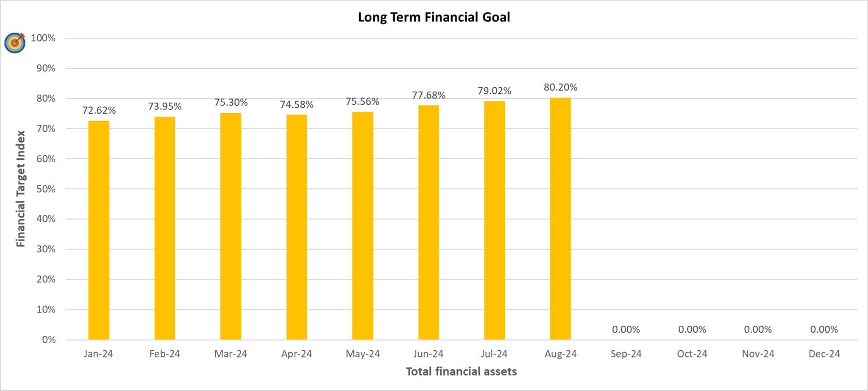Click the 0.00% label above Oct-24

692,330
